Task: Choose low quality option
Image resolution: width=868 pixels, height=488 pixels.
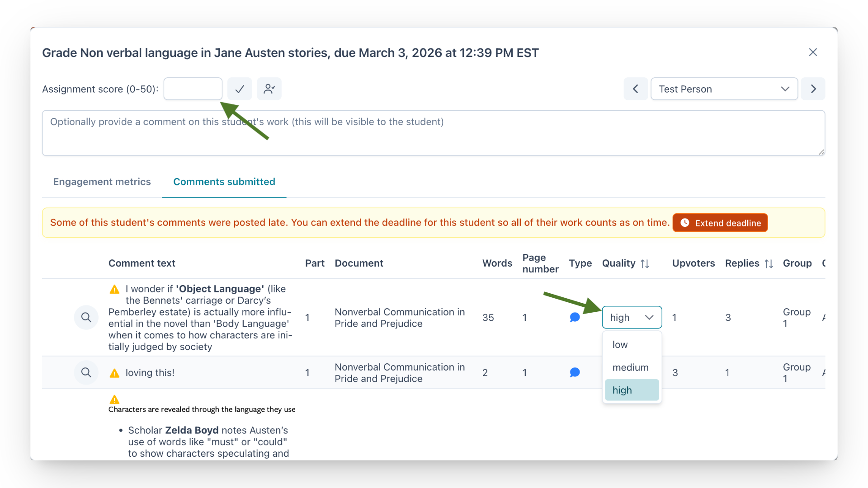Action: (x=632, y=344)
